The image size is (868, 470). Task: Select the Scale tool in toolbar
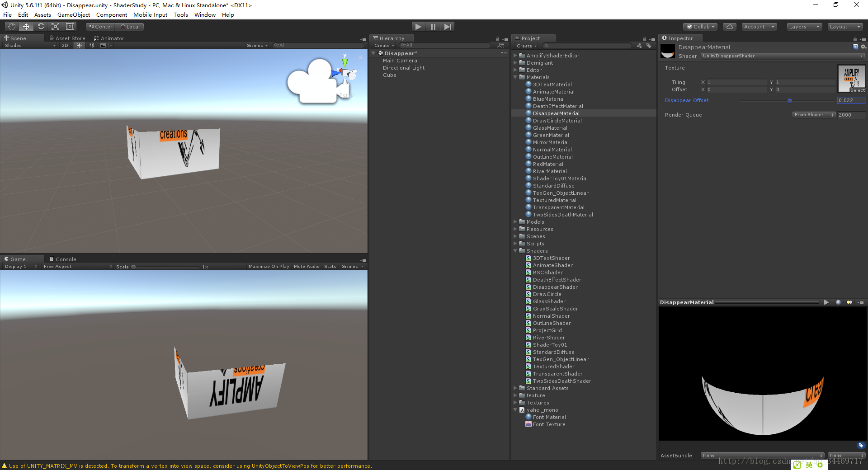(x=55, y=27)
